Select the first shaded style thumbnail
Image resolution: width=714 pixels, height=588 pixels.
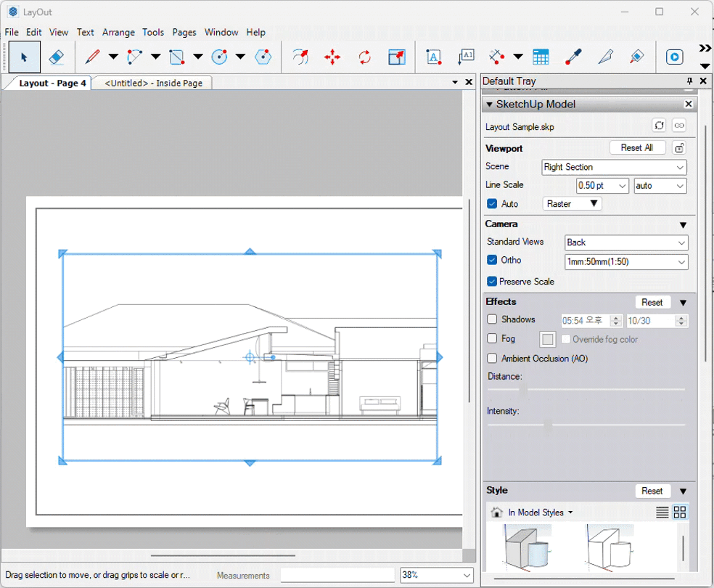528,547
